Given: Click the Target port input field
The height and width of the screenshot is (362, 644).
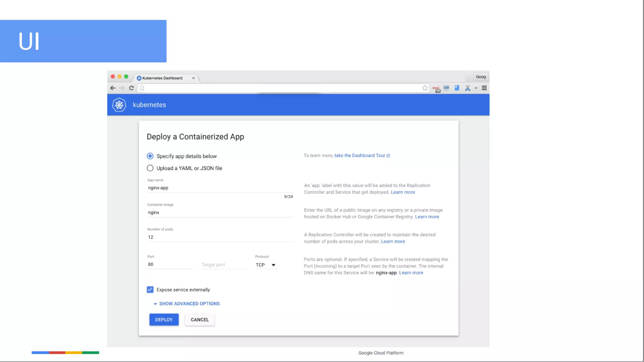Looking at the screenshot, I should tap(223, 265).
